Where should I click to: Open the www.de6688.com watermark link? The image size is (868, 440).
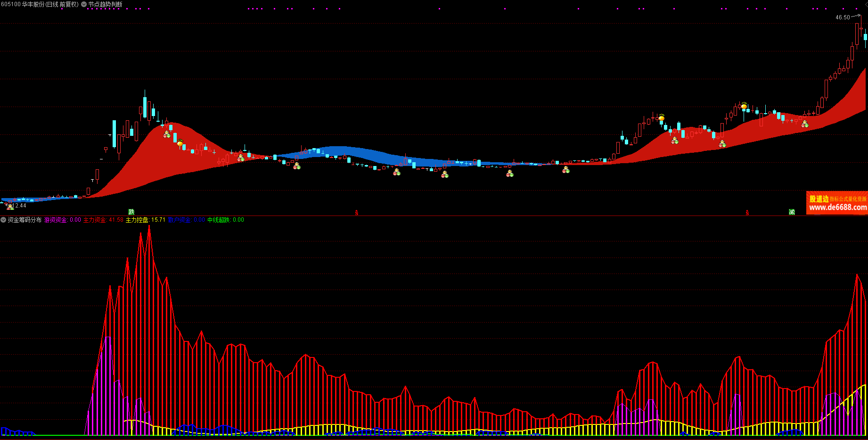(x=837, y=208)
